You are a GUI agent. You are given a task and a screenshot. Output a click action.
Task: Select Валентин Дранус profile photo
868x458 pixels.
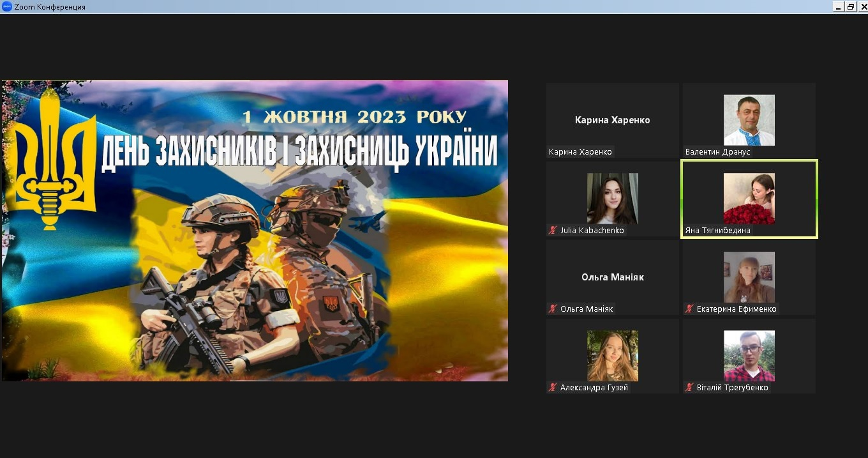[x=749, y=120]
